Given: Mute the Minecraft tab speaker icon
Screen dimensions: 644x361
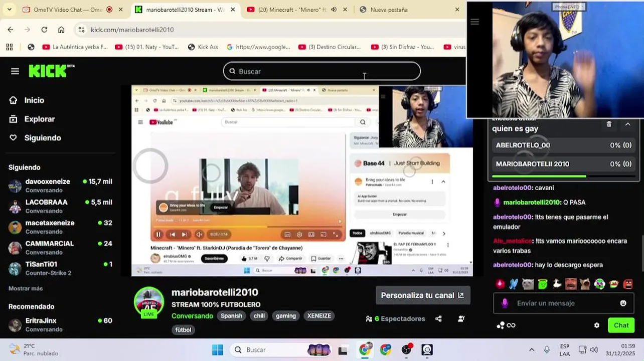Looking at the screenshot, I should [x=334, y=10].
